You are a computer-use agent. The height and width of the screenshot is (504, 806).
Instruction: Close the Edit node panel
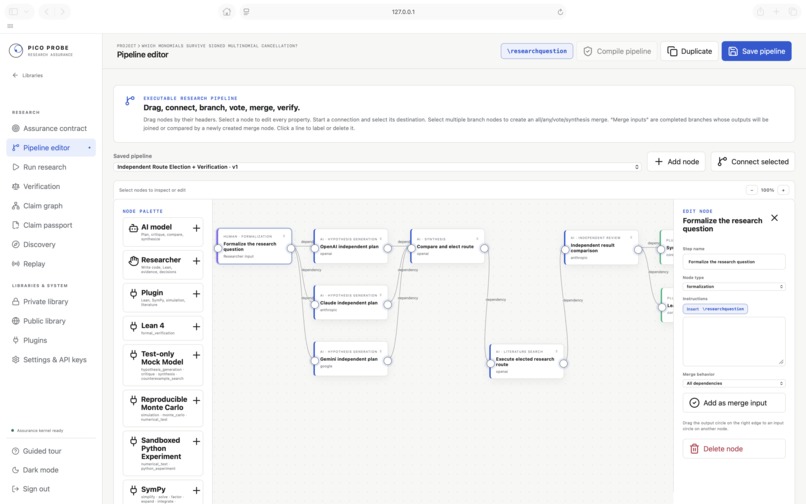[x=774, y=218]
